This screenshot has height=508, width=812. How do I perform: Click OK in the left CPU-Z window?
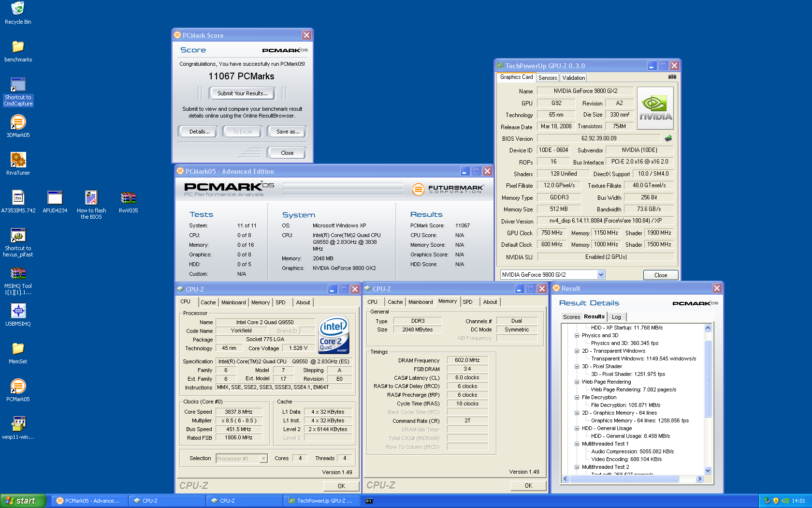[x=341, y=486]
